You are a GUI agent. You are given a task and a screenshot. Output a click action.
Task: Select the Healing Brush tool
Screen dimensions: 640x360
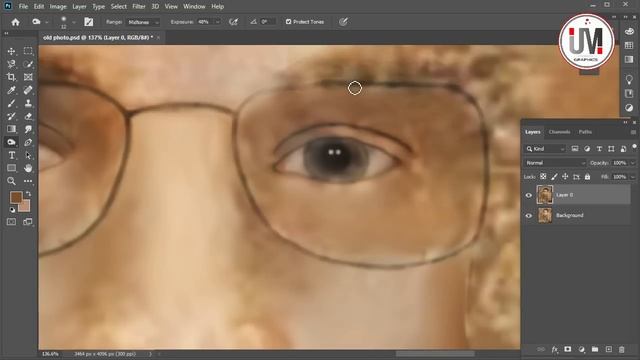28,90
